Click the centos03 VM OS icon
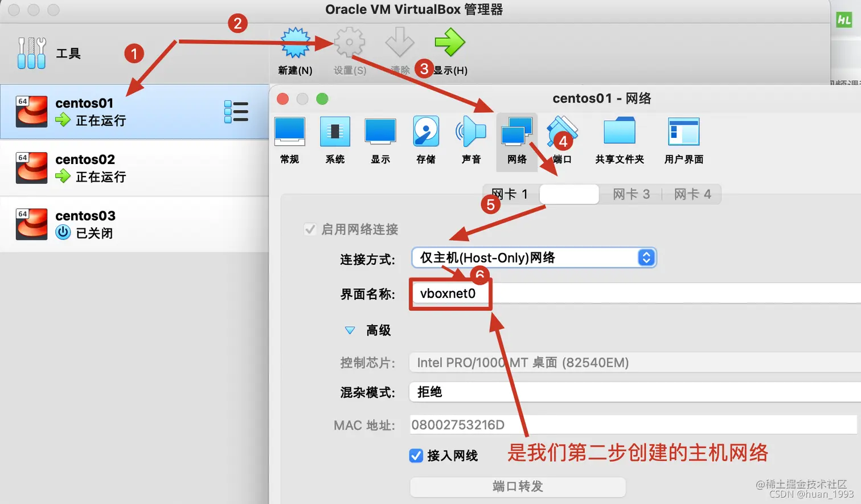Image resolution: width=861 pixels, height=504 pixels. coord(31,224)
